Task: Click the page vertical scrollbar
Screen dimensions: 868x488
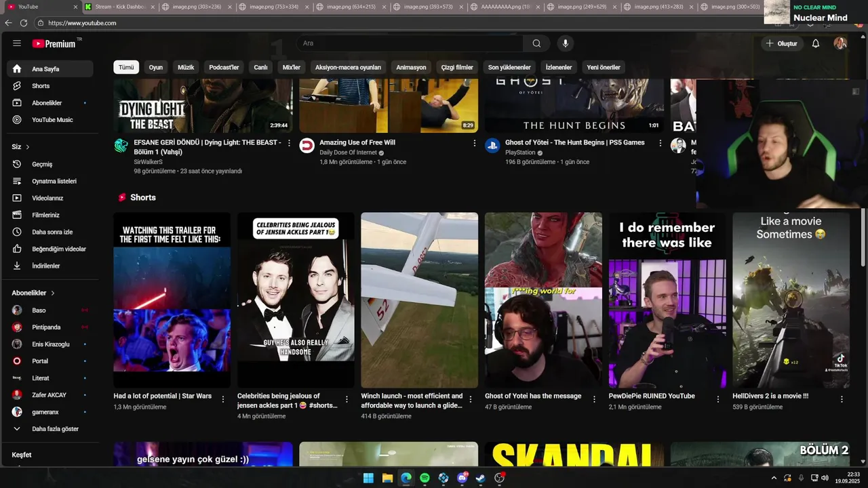Action: 863,237
